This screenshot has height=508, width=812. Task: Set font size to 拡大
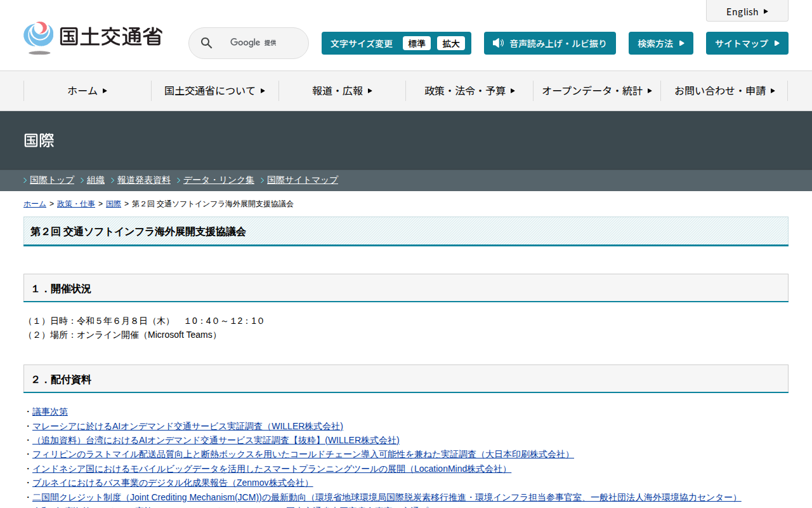pyautogui.click(x=451, y=43)
